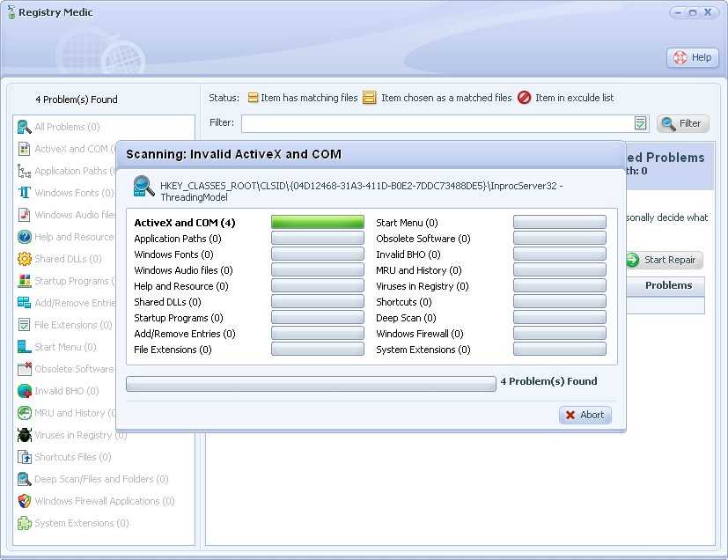Click 'ActiveX and COM (4)' in scan dialog
The width and height of the screenshot is (728, 560).
coord(185,223)
